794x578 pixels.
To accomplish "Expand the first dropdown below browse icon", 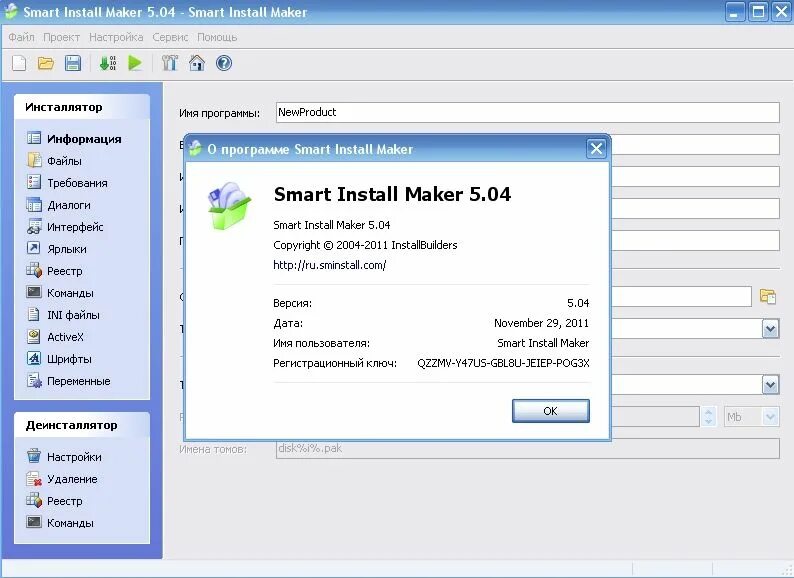I will click(x=770, y=329).
